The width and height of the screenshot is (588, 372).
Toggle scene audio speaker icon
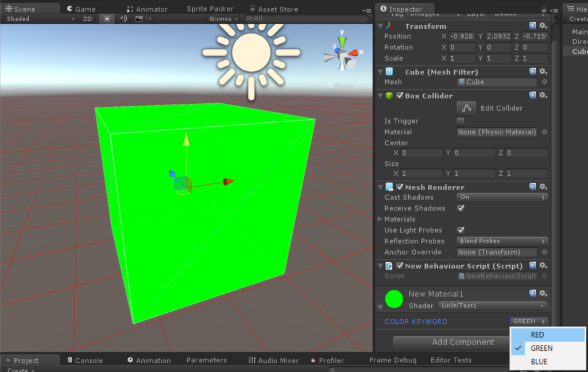click(x=123, y=19)
